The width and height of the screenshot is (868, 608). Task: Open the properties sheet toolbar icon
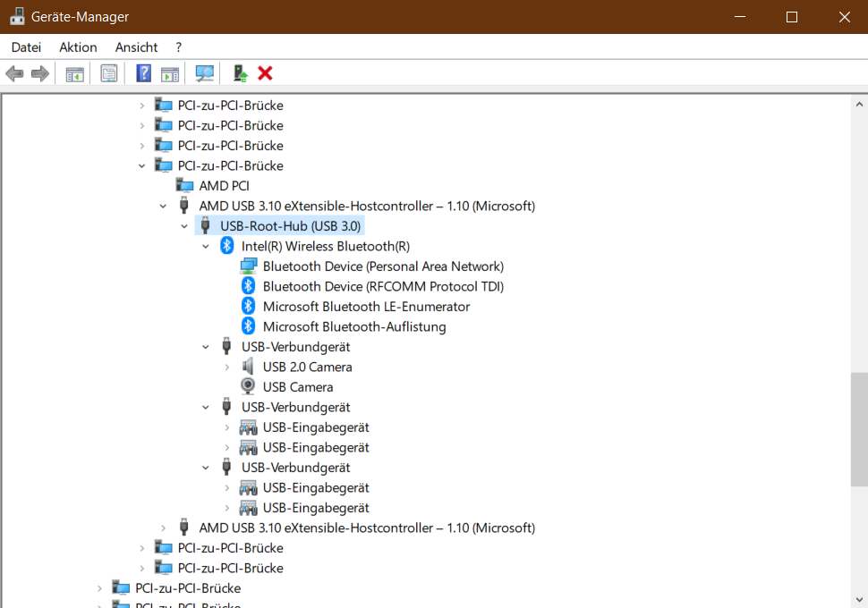click(x=109, y=73)
